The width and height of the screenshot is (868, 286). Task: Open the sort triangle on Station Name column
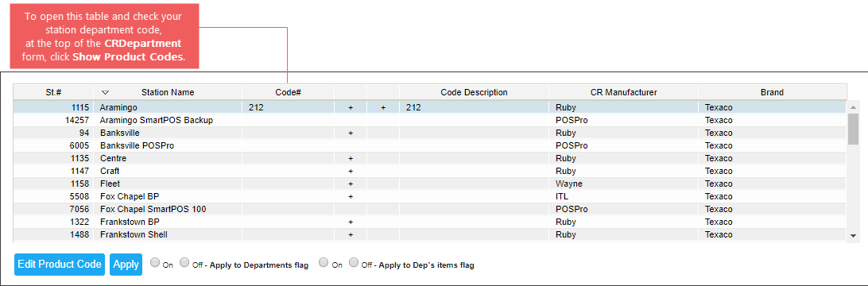point(106,92)
